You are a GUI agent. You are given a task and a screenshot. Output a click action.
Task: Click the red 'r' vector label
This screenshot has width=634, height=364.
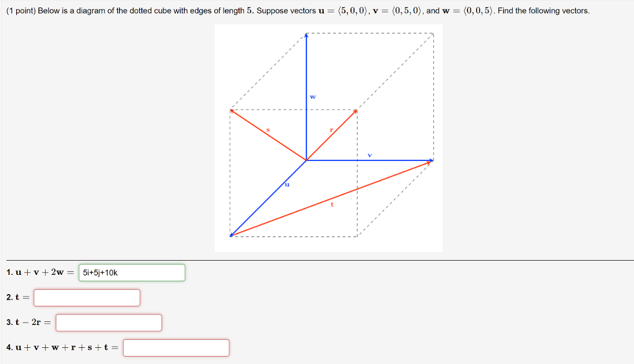(331, 130)
